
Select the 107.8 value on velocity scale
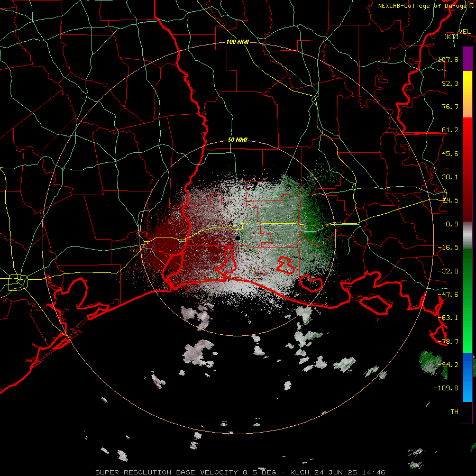pos(448,59)
